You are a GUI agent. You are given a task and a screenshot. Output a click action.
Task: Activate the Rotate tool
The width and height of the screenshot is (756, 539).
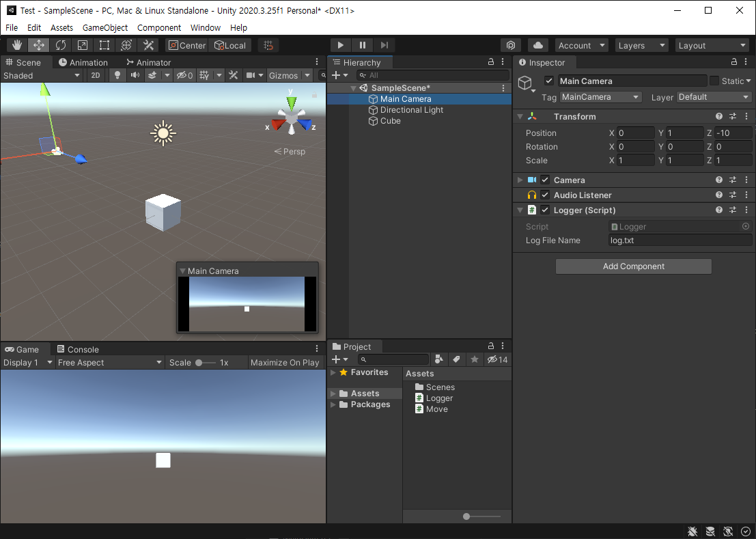[x=60, y=45]
